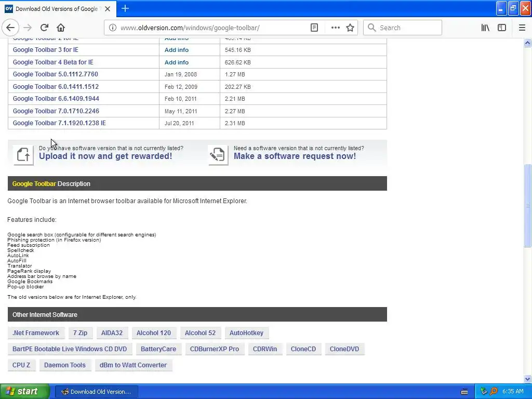Go to the Firefox Home page
Screen dimensions: 532x399
pyautogui.click(x=61, y=28)
